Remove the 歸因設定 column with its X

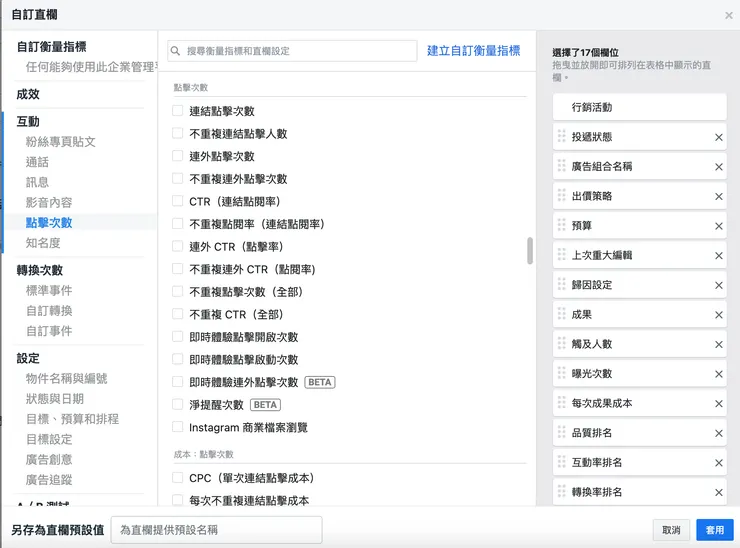[x=718, y=285]
